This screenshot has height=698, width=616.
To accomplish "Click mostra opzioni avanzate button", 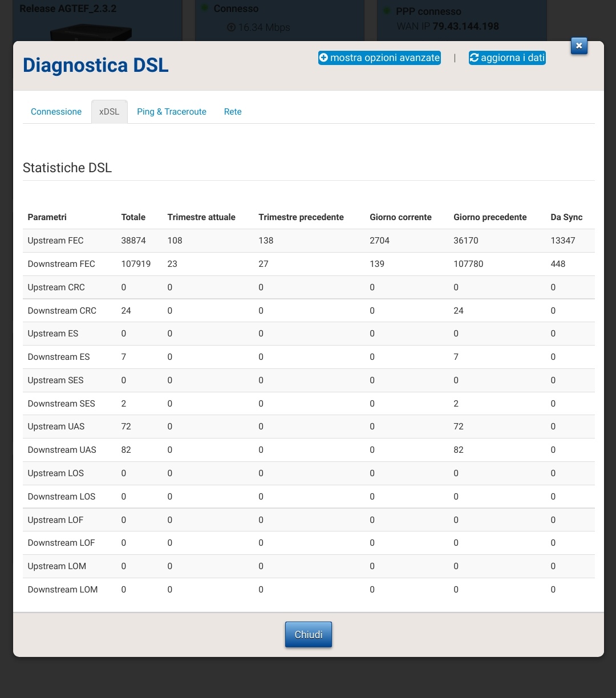I will [379, 58].
